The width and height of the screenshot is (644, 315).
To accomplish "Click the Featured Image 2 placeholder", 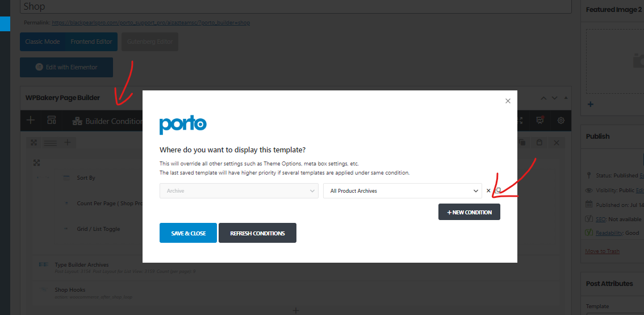I will click(x=615, y=61).
